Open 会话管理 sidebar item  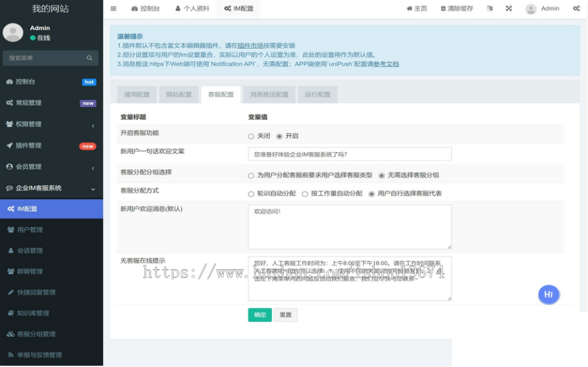pos(52,250)
